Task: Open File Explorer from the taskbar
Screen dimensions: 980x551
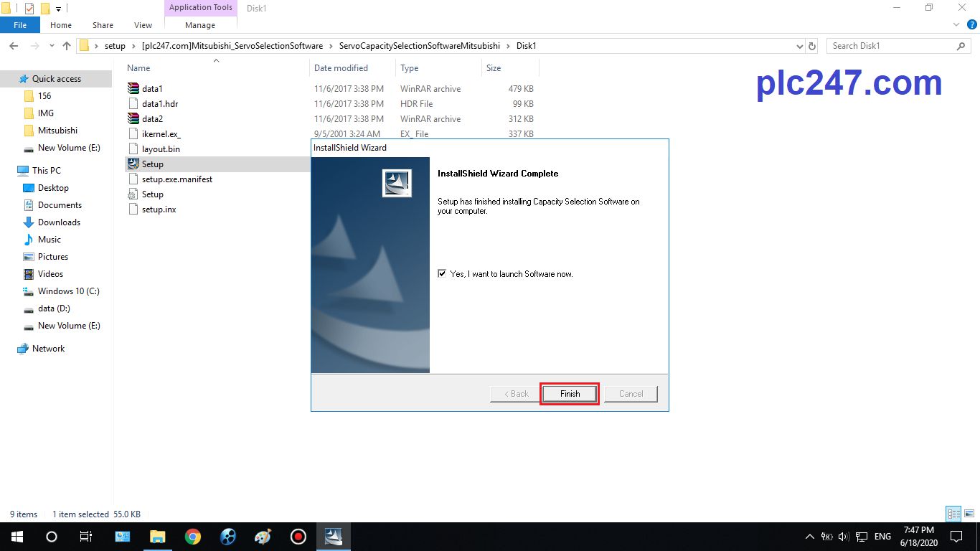Action: pos(157,537)
